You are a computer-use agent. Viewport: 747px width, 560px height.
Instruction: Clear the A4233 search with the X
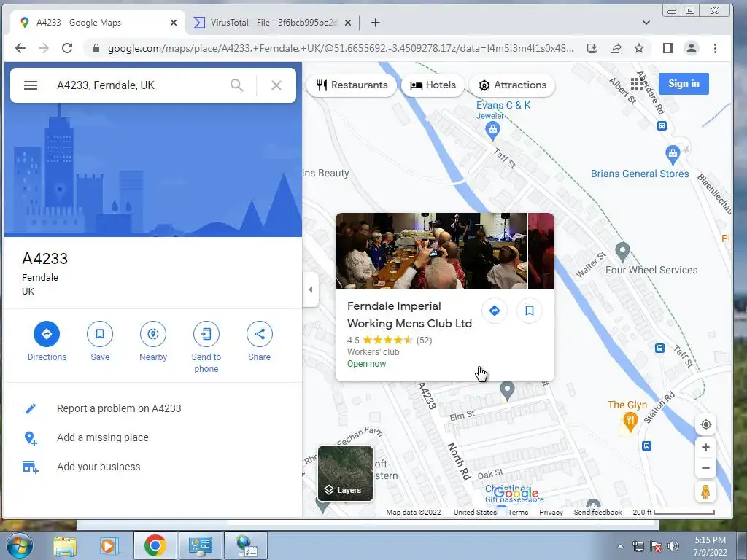tap(276, 85)
